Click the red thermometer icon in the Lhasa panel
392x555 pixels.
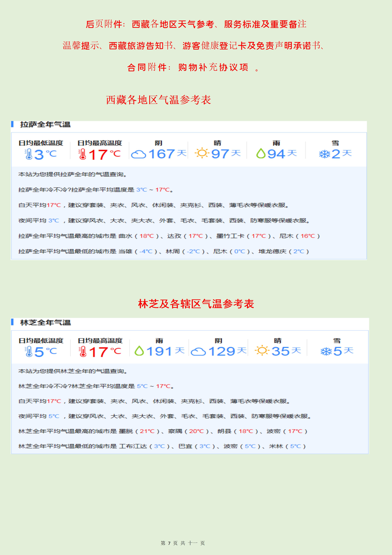pyautogui.click(x=82, y=154)
